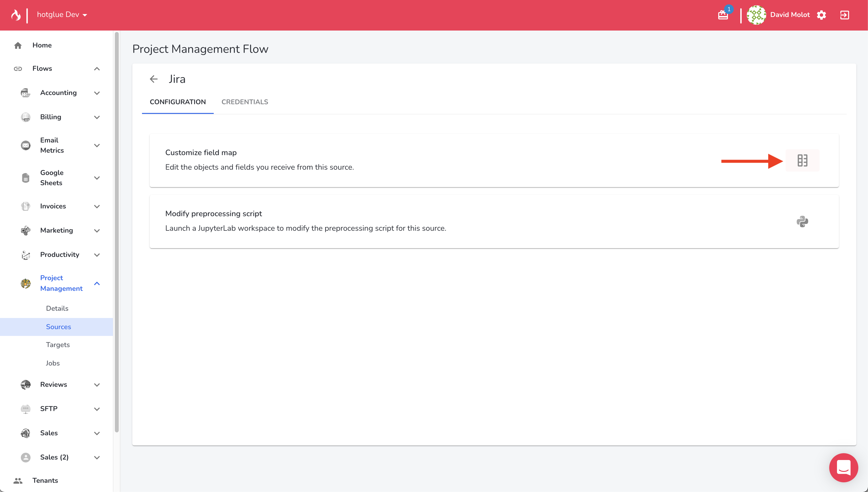Click the field map grid icon
Viewport: 868px width, 492px height.
click(x=802, y=160)
